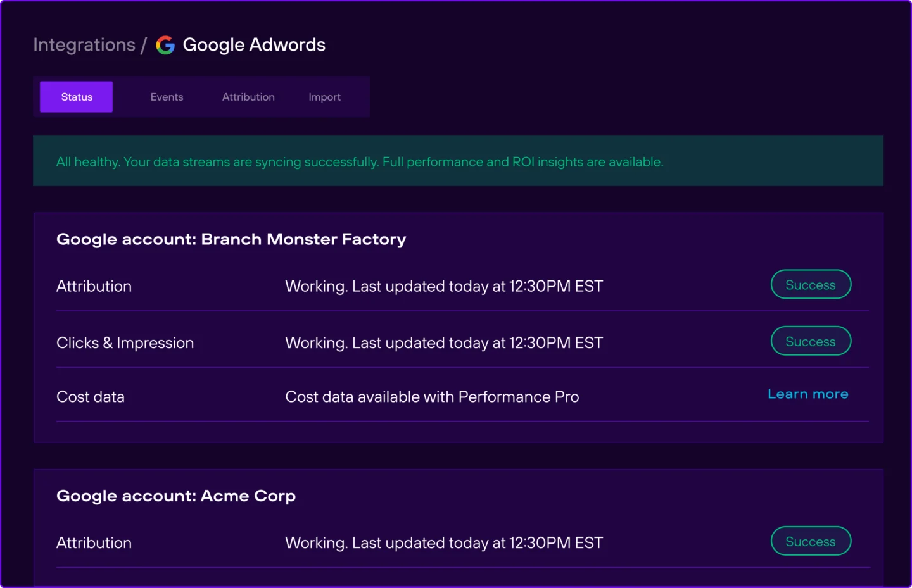This screenshot has height=588, width=912.
Task: Click Success badge for Branch Monster Factory Attribution
Action: tap(810, 285)
